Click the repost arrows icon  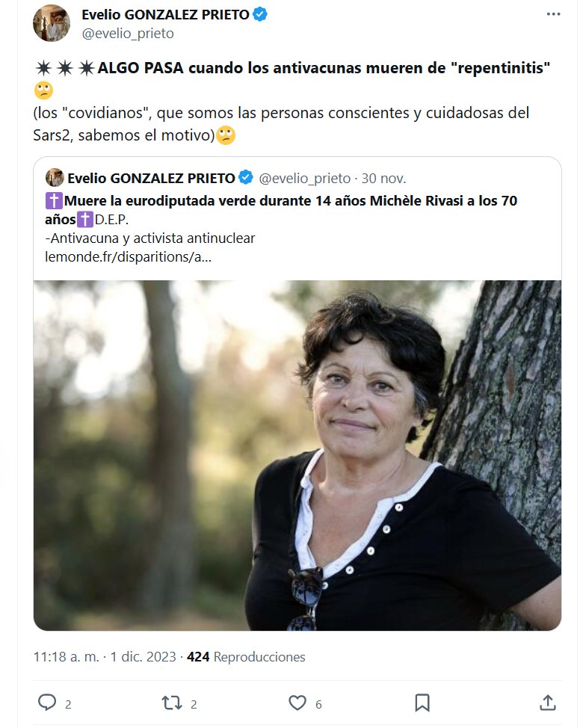[x=171, y=703]
